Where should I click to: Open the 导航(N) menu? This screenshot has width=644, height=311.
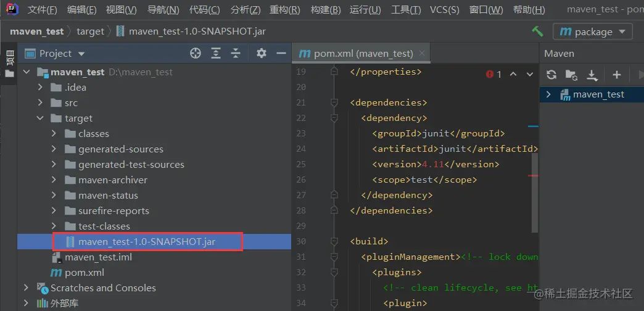pyautogui.click(x=163, y=10)
